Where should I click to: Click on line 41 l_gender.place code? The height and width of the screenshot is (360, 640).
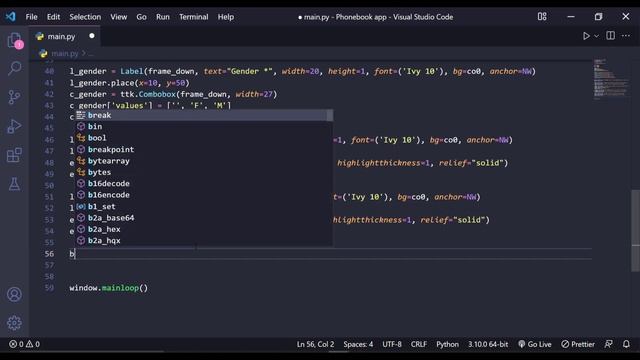[129, 83]
